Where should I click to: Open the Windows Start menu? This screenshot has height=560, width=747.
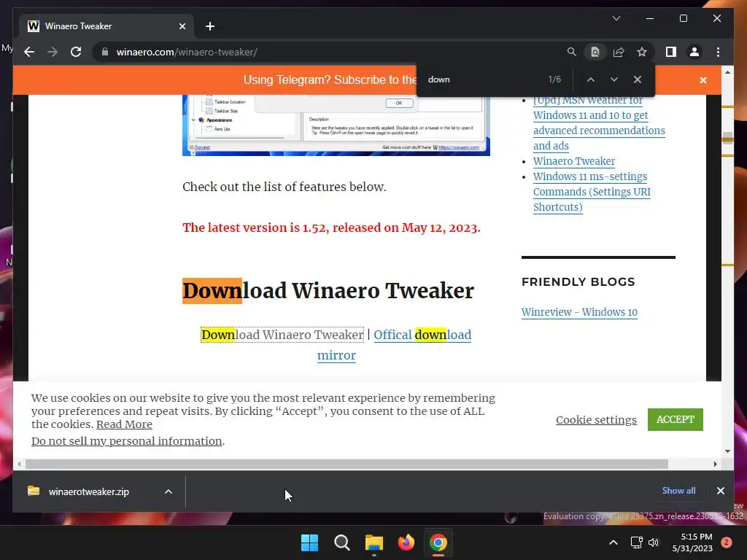point(309,542)
